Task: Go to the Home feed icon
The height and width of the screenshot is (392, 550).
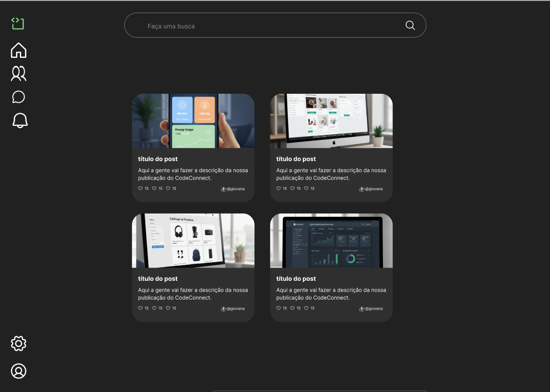Action: pos(18,50)
